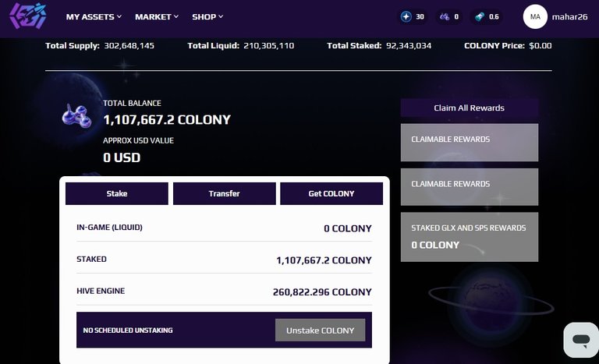Viewport: 599px width, 364px height.
Task: Click Claim All Rewards button
Action: pyautogui.click(x=470, y=108)
